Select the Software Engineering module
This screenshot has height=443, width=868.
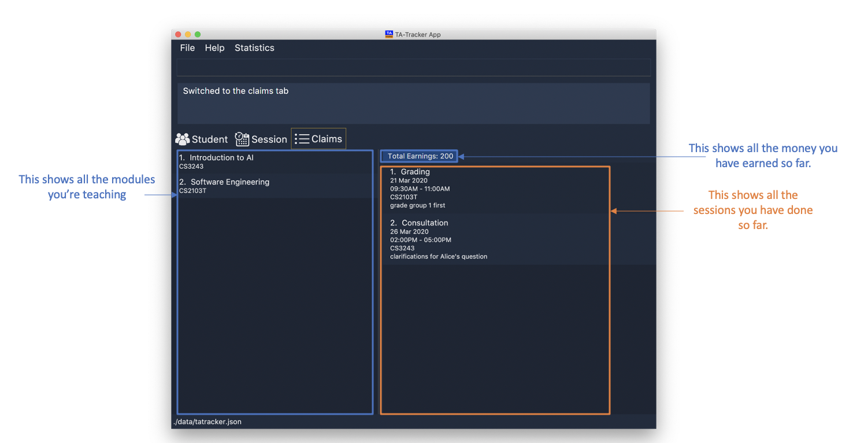275,186
